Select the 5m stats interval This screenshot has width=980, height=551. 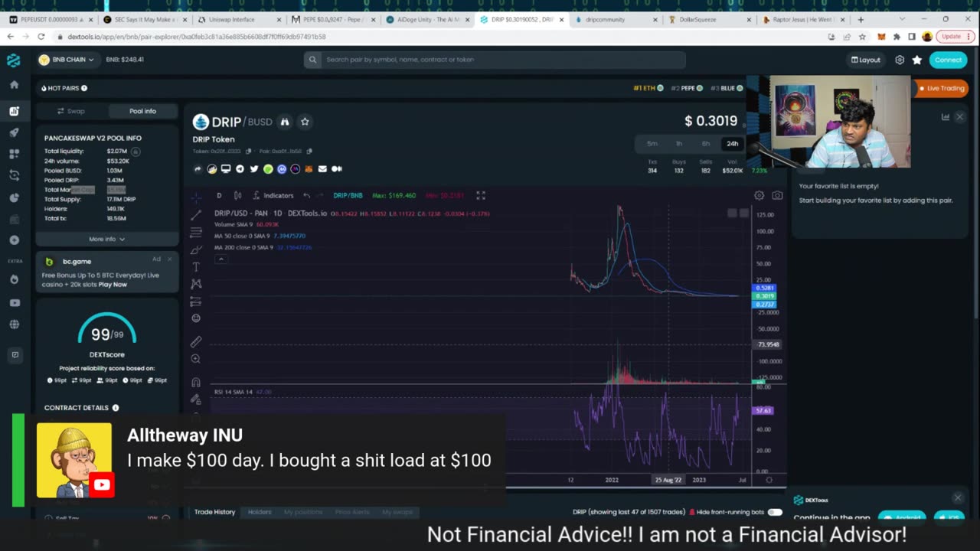click(652, 144)
